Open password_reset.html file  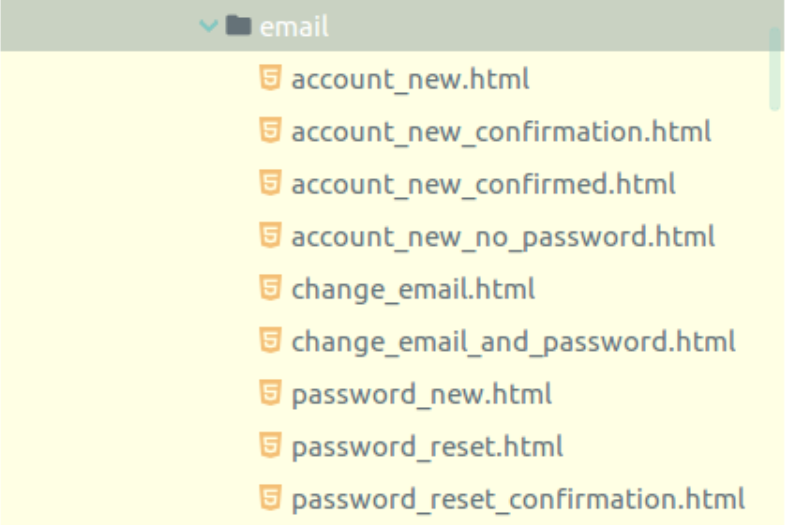coord(427,447)
